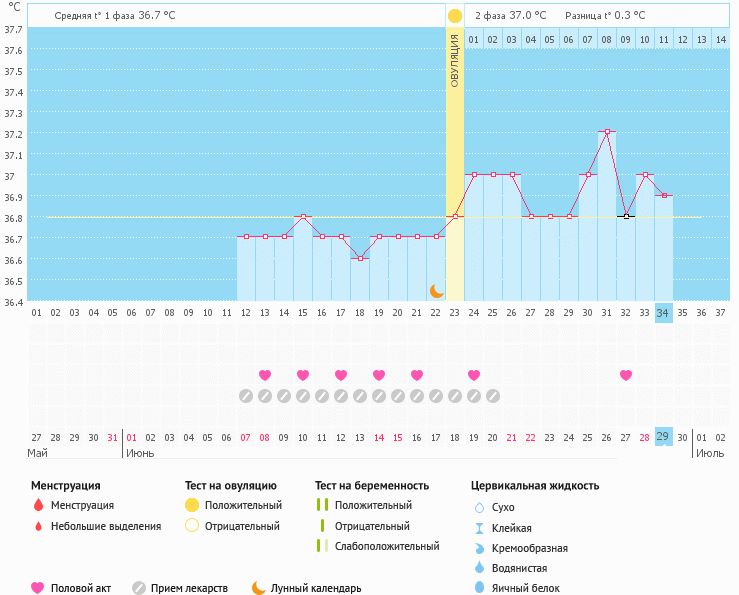739x595 pixels.
Task: Click the heart icon under cycle day 32
Action: (x=626, y=375)
